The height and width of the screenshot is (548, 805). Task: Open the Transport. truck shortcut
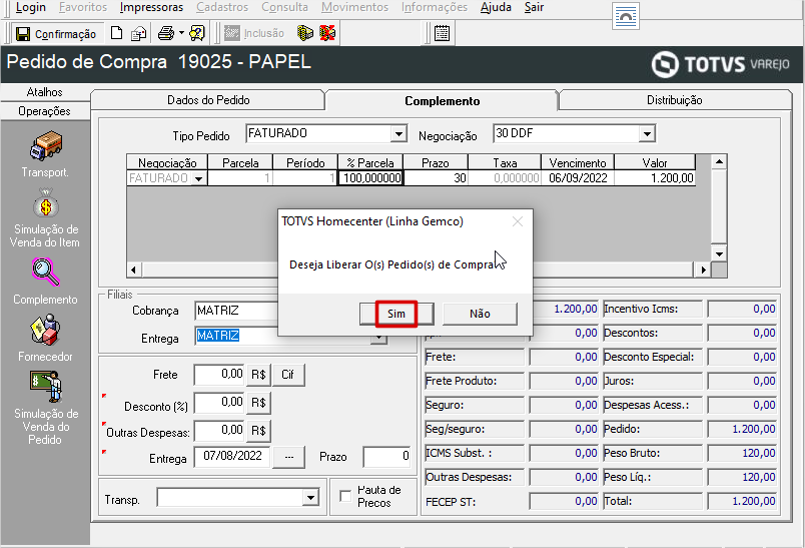(46, 146)
